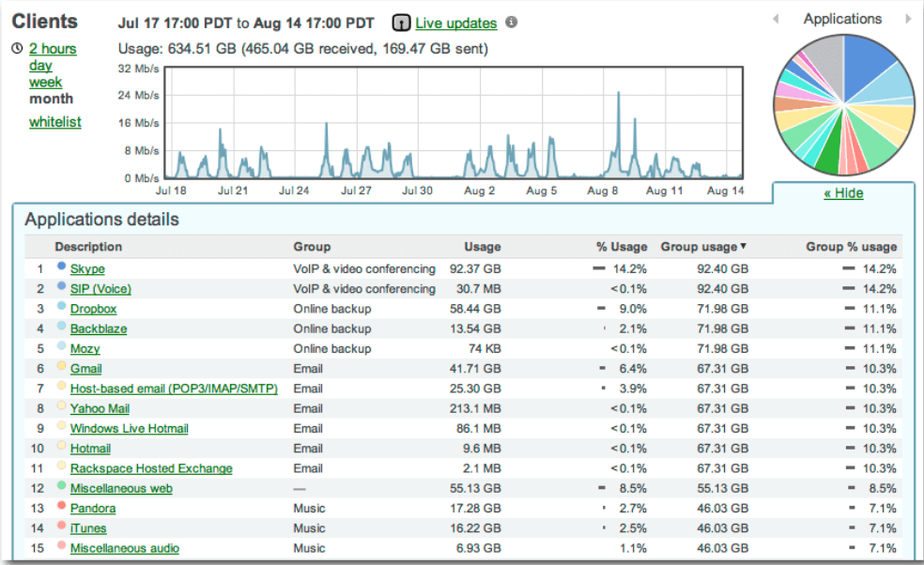Viewport: 924px width, 565px height.
Task: Click the Applications pie chart
Action: pyautogui.click(x=844, y=105)
